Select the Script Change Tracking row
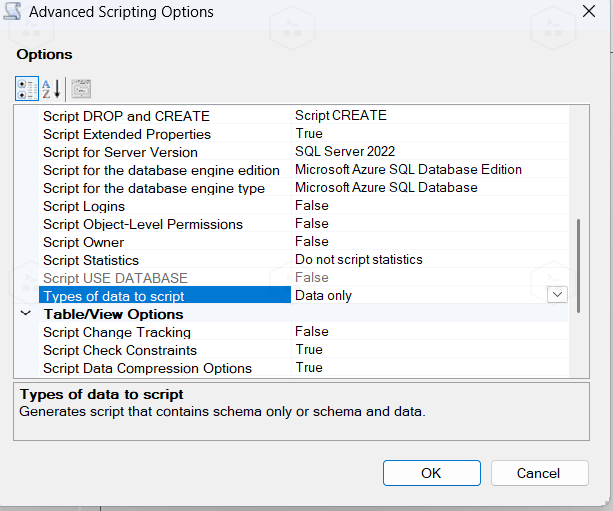This screenshot has width=613, height=511. 116,332
